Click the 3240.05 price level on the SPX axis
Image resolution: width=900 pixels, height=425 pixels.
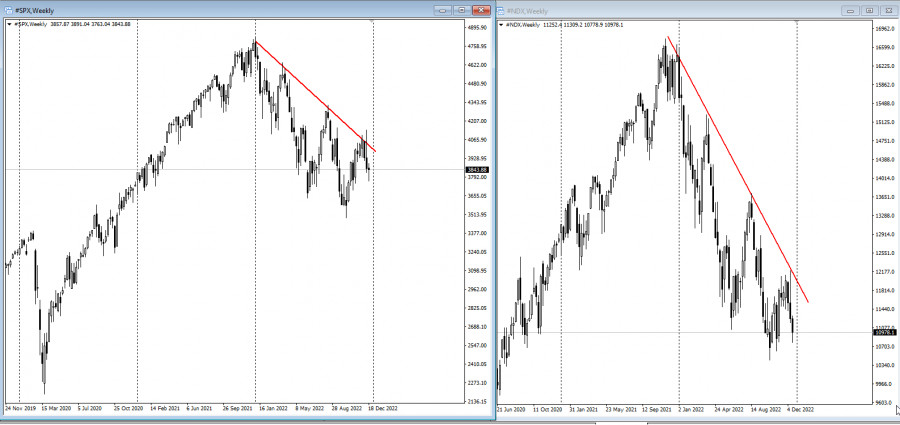click(478, 252)
